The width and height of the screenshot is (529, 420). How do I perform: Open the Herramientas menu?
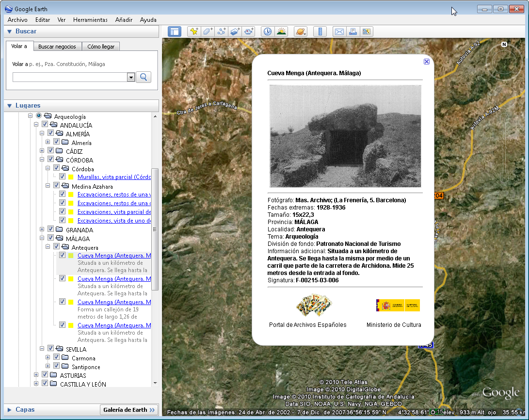pos(90,20)
